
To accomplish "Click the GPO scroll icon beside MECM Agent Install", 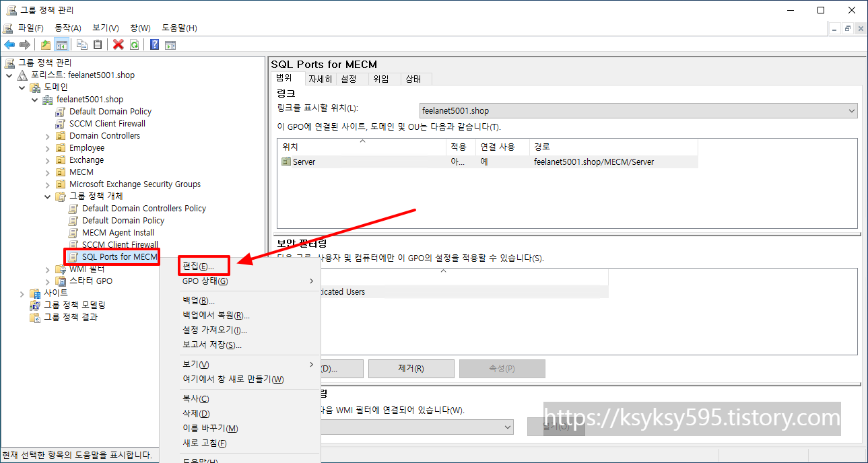I will [73, 232].
